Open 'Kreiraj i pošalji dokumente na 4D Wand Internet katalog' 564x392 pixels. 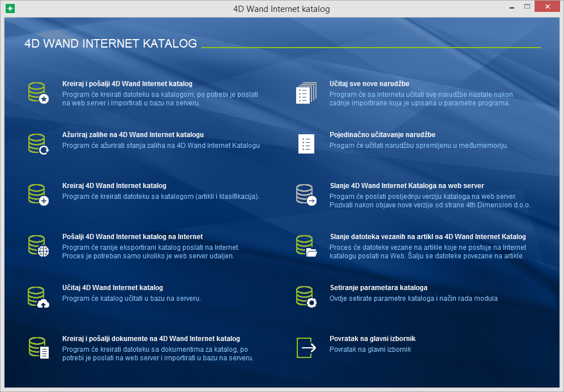(x=151, y=339)
